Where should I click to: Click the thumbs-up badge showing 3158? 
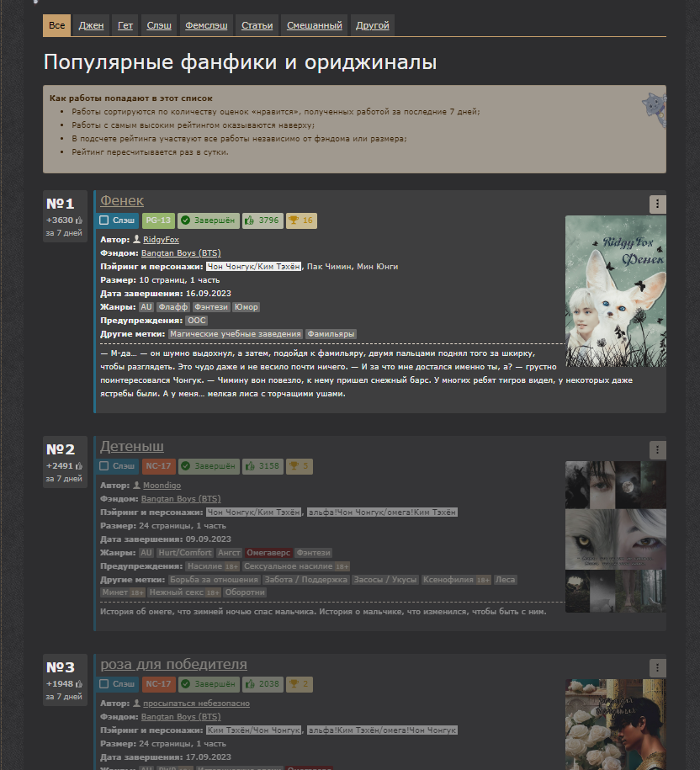262,466
